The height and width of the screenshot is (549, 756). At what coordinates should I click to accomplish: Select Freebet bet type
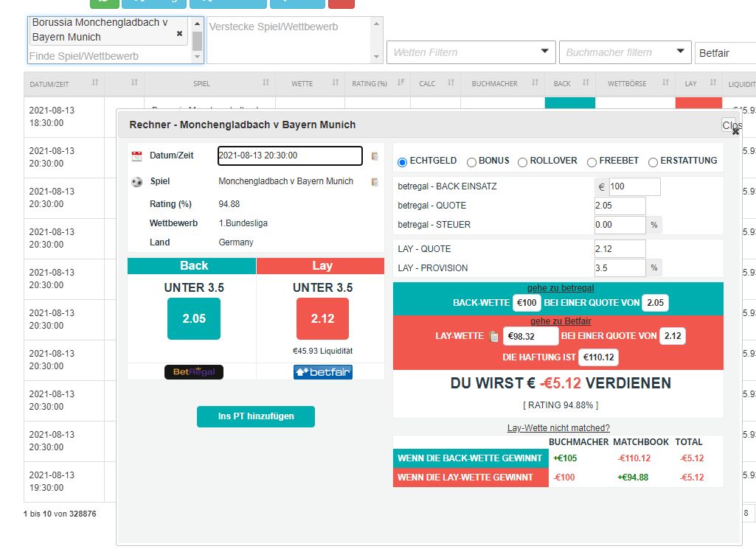click(x=592, y=162)
